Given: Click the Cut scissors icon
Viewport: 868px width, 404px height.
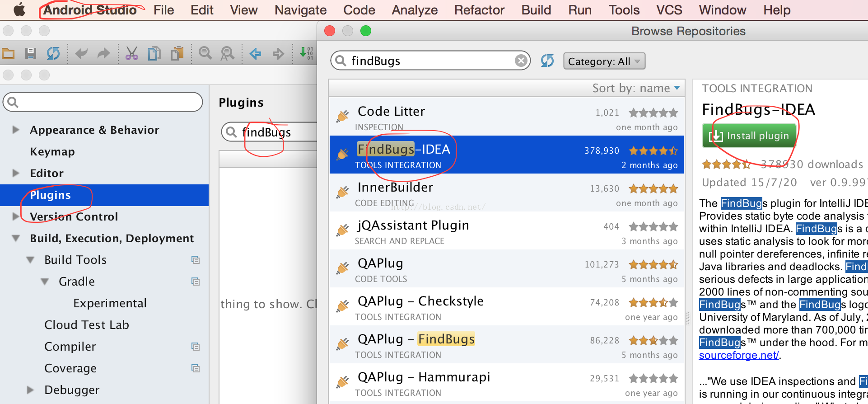Looking at the screenshot, I should pos(132,54).
